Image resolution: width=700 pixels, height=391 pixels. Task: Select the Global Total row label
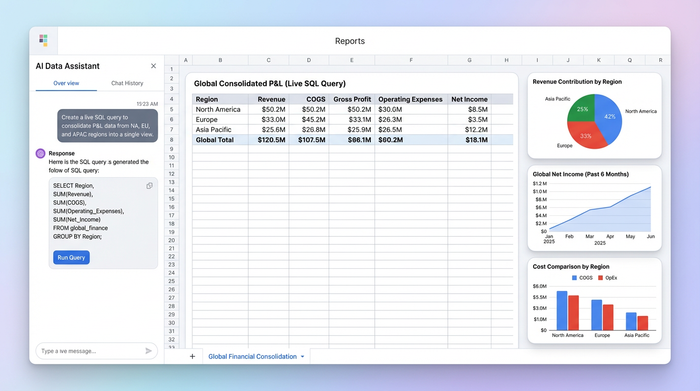point(215,140)
